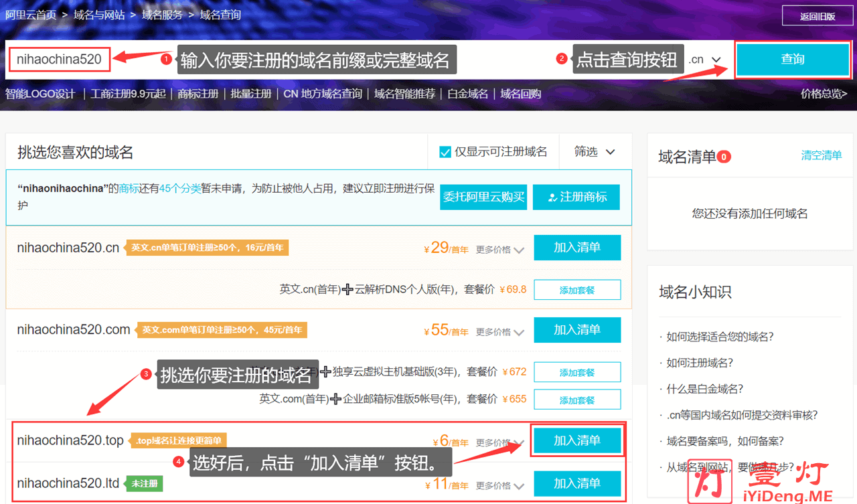Click 域名清单 panel heading
This screenshot has width=857, height=504.
687,157
